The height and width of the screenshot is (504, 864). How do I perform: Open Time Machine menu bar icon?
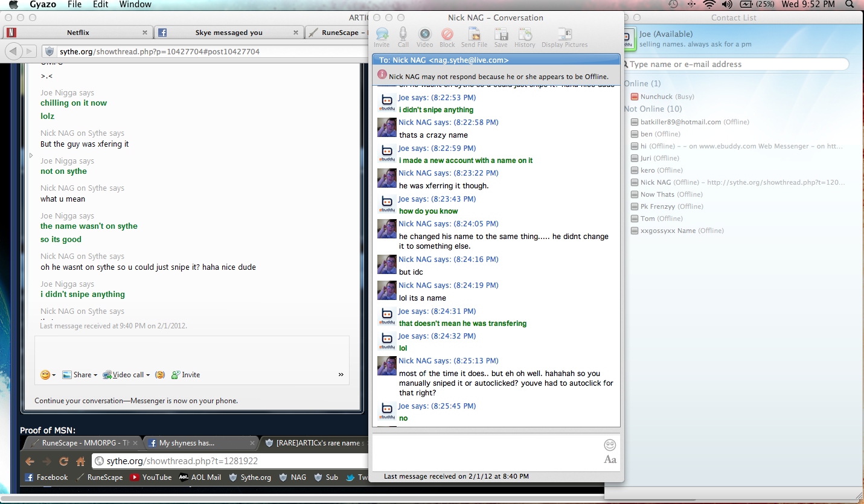(673, 5)
